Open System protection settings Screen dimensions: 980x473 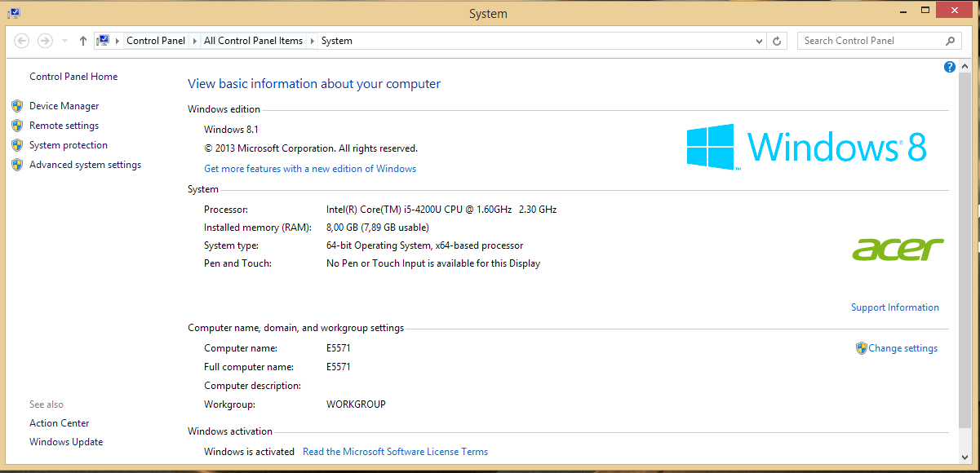pos(69,144)
